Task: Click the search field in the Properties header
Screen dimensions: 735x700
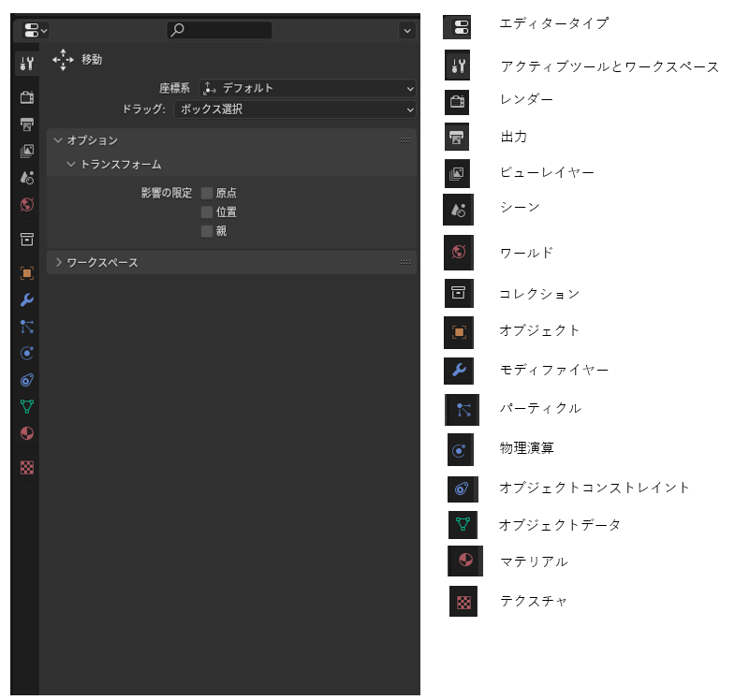Action: [x=219, y=30]
